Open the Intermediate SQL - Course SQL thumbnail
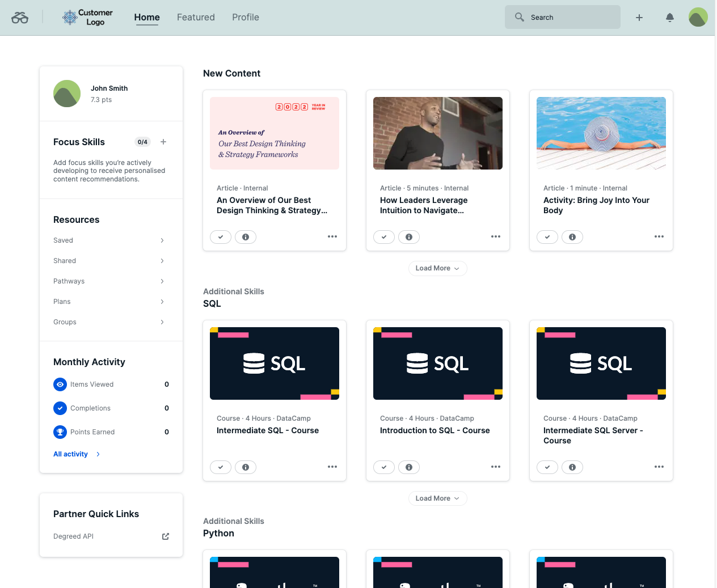This screenshot has height=588, width=717. [x=275, y=363]
